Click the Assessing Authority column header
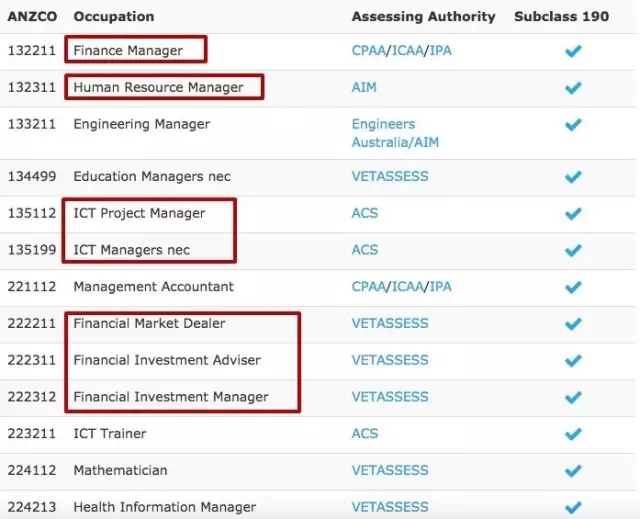 click(x=423, y=16)
